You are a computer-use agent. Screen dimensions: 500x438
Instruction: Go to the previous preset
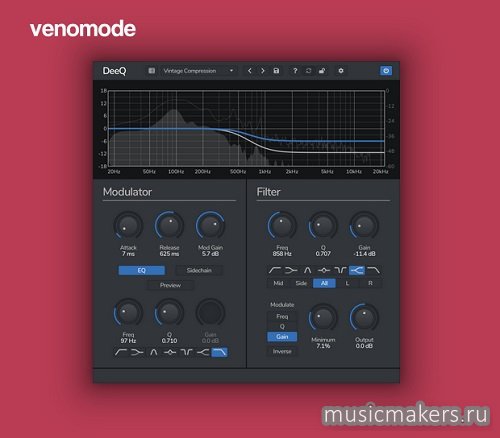pyautogui.click(x=250, y=71)
